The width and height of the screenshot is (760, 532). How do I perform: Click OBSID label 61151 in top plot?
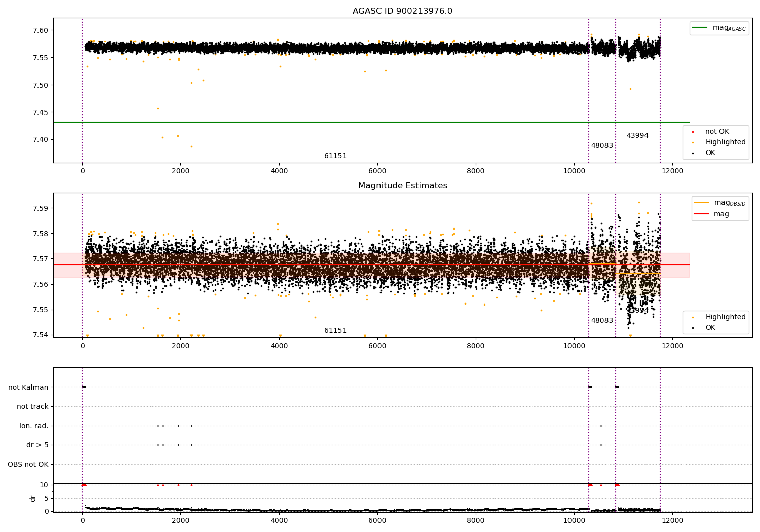point(335,156)
